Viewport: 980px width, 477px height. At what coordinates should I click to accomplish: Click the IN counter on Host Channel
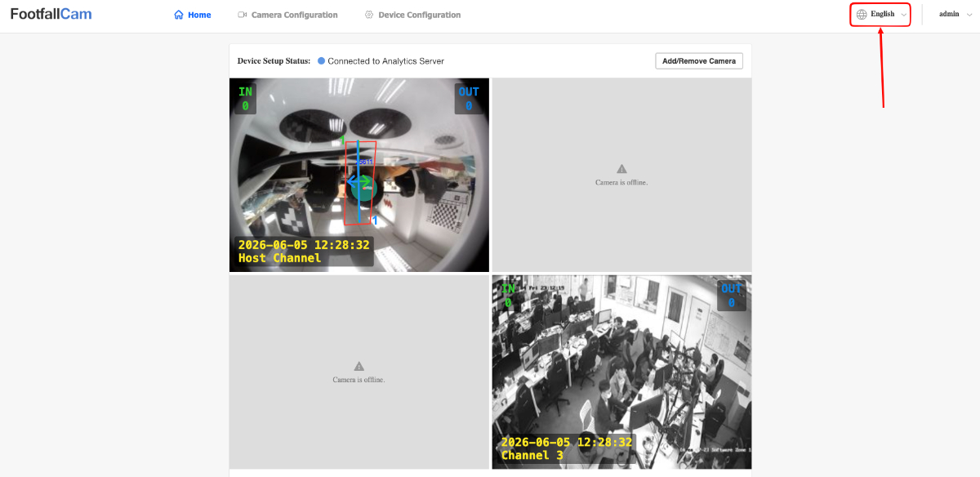click(245, 99)
